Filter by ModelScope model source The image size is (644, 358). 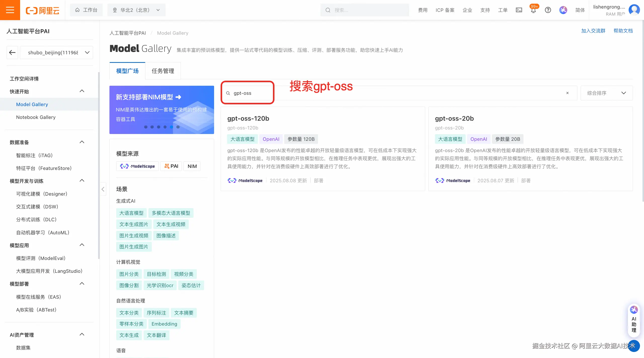point(137,166)
